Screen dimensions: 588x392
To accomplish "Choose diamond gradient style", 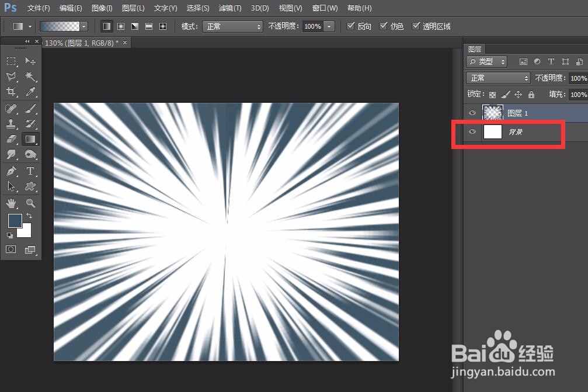I will pos(163,26).
